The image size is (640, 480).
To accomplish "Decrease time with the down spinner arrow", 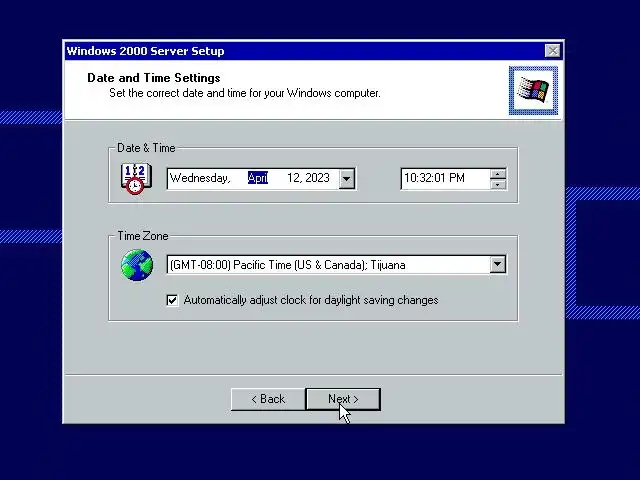I will tap(498, 184).
